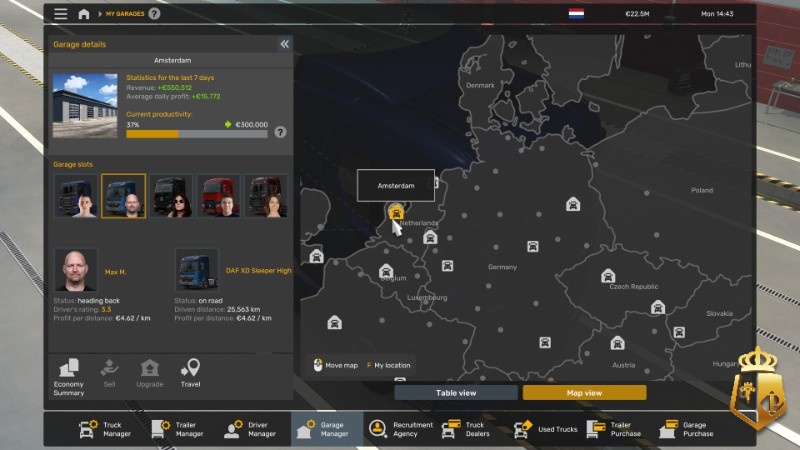
Task: Click the Mon 14:43 clock display
Action: (x=717, y=14)
